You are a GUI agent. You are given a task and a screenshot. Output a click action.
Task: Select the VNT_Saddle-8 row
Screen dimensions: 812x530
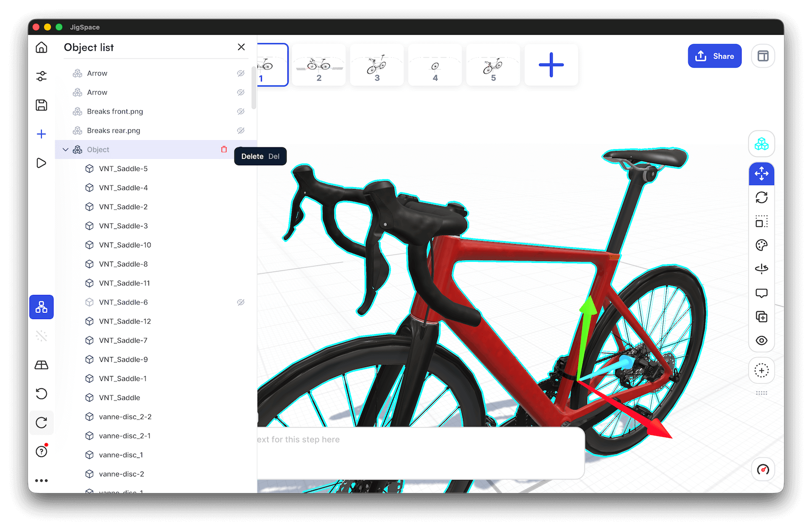(156, 264)
